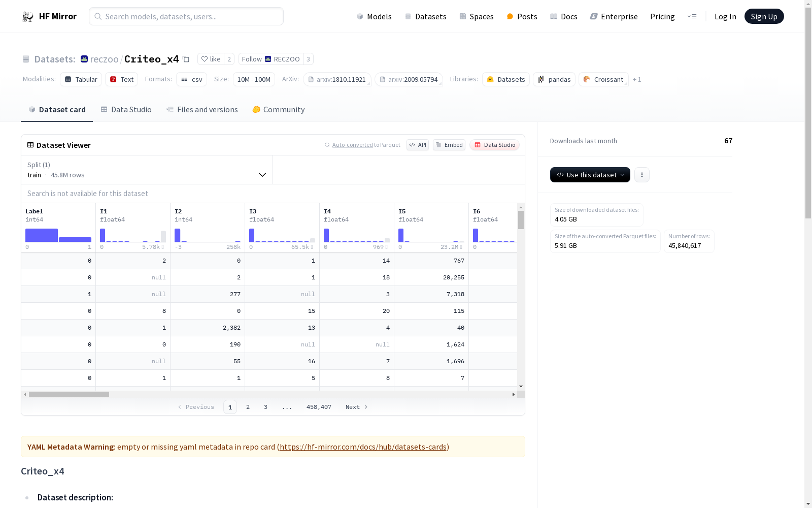Screen dimensions: 812x508
Task: Select the 10M - 100M size tag
Action: pyautogui.click(x=254, y=79)
